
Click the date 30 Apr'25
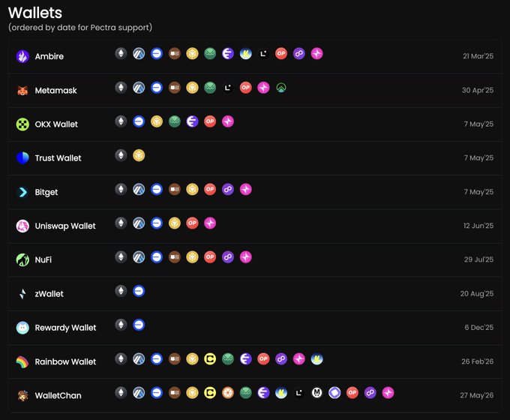[478, 90]
